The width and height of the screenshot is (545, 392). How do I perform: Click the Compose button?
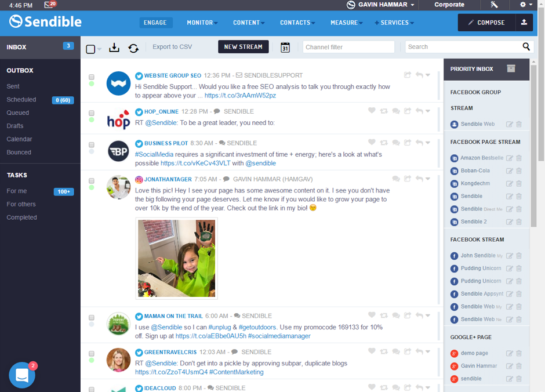pyautogui.click(x=486, y=23)
